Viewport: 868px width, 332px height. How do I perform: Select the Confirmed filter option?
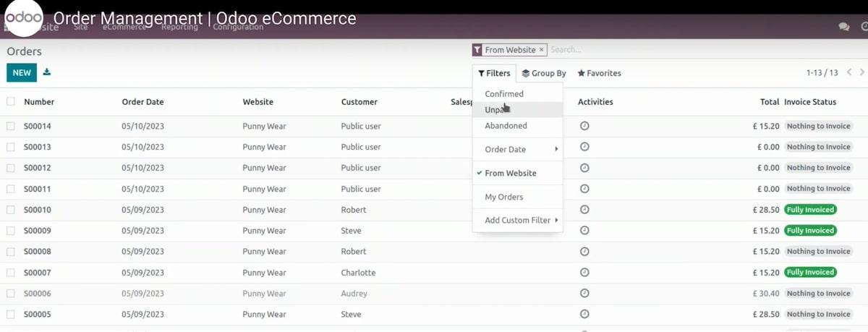[504, 94]
